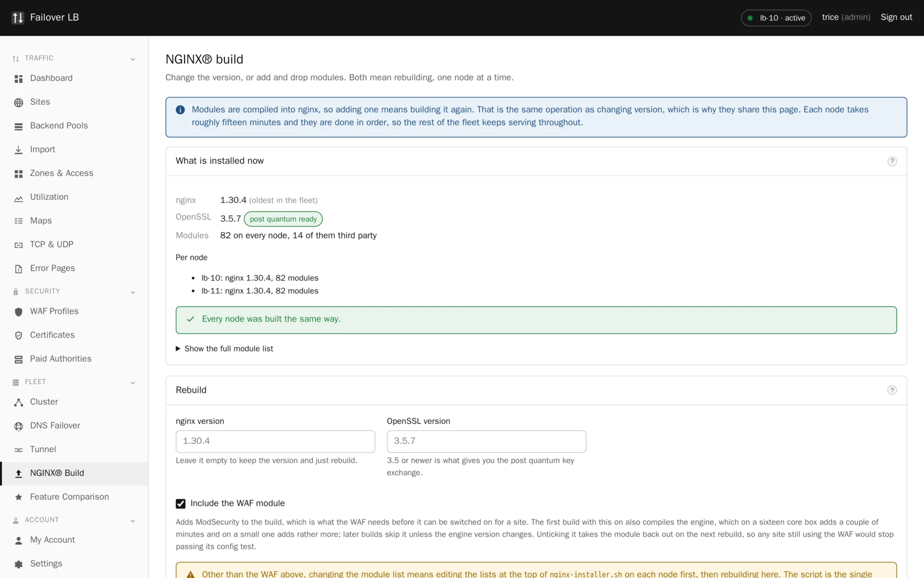This screenshot has height=578, width=924.
Task: Focus the nginx version input field
Action: (x=275, y=441)
